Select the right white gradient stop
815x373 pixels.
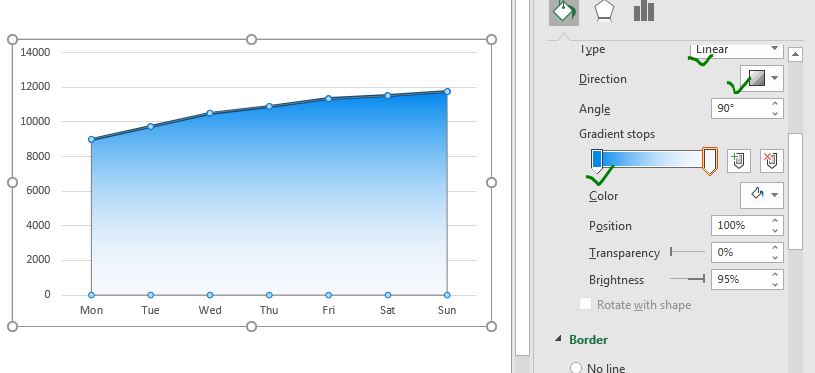tap(709, 161)
